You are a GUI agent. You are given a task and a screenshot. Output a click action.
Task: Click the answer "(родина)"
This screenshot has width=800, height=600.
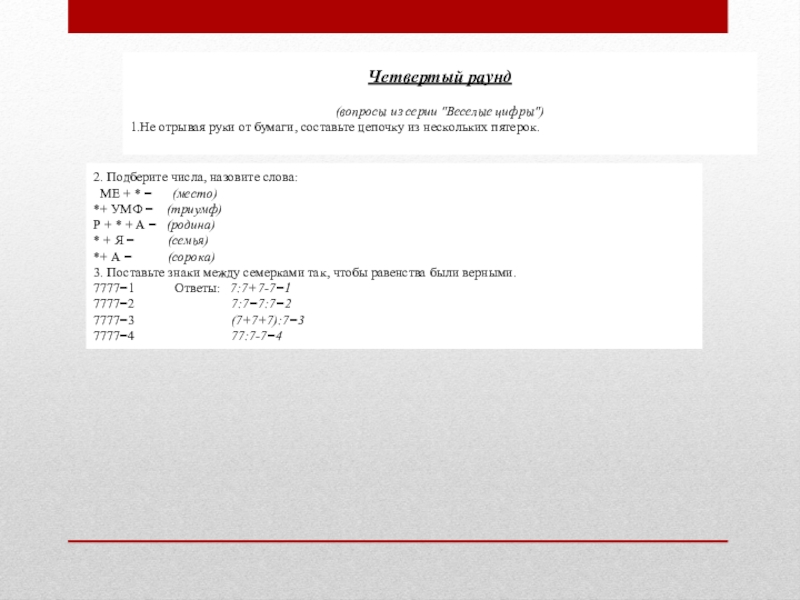click(x=191, y=226)
